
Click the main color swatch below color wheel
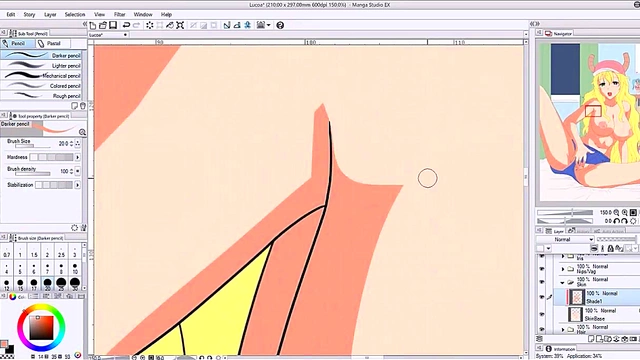click(4, 344)
